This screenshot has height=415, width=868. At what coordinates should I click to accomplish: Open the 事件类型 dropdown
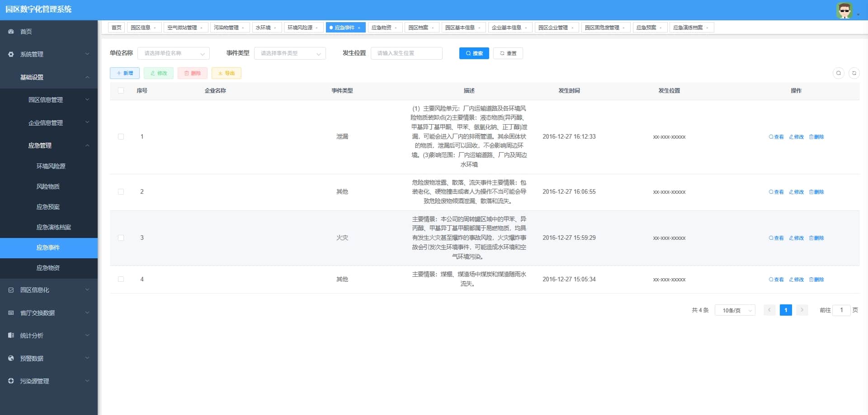290,53
